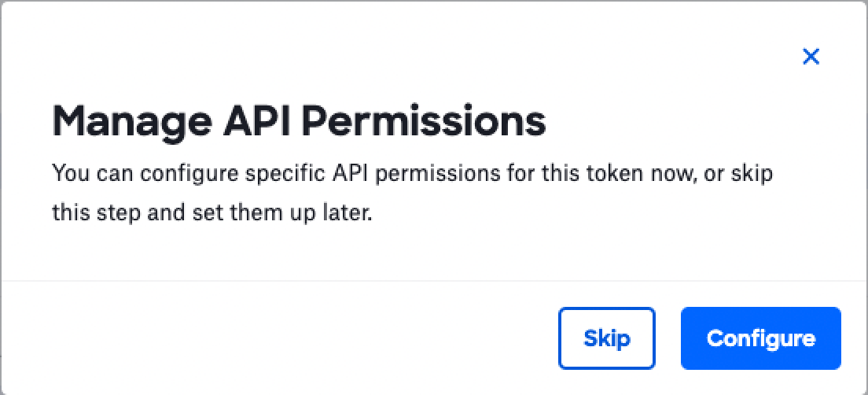The width and height of the screenshot is (868, 395).
Task: Choose Skip to set permissions later
Action: click(x=606, y=338)
